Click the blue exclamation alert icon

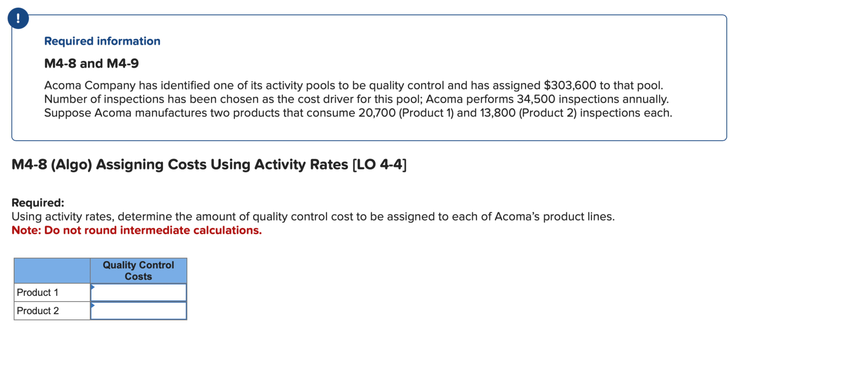point(18,18)
